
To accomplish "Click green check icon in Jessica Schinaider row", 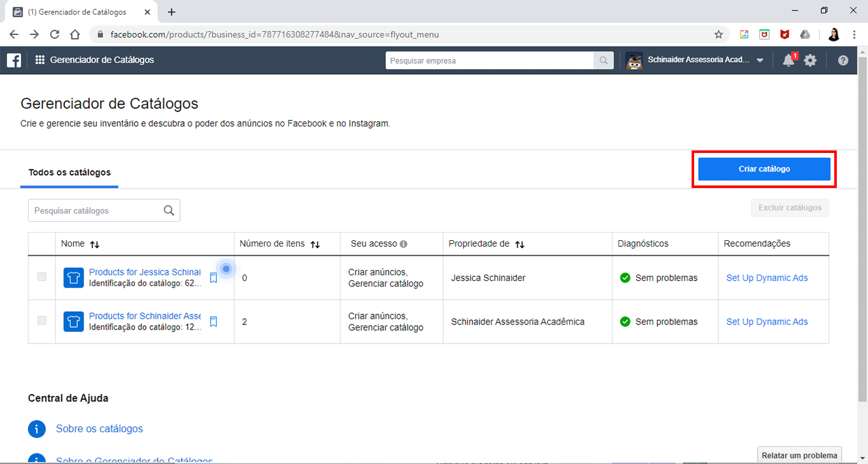I will [625, 278].
